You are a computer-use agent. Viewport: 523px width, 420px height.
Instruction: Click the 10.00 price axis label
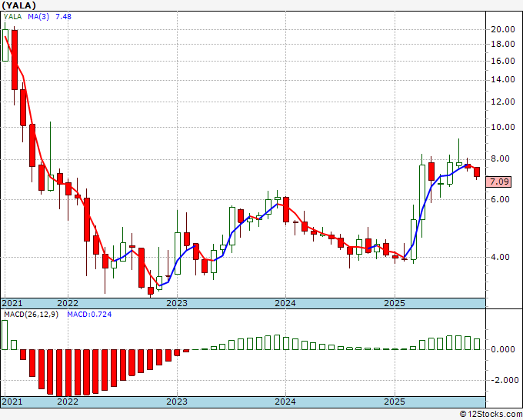pos(503,127)
